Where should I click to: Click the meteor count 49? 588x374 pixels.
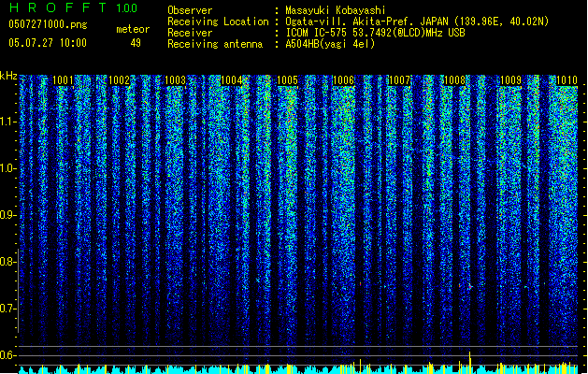click(136, 43)
